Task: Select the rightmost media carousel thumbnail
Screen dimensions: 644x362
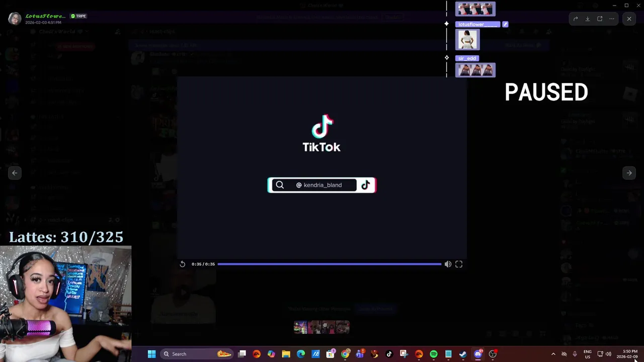Action: coord(343,327)
